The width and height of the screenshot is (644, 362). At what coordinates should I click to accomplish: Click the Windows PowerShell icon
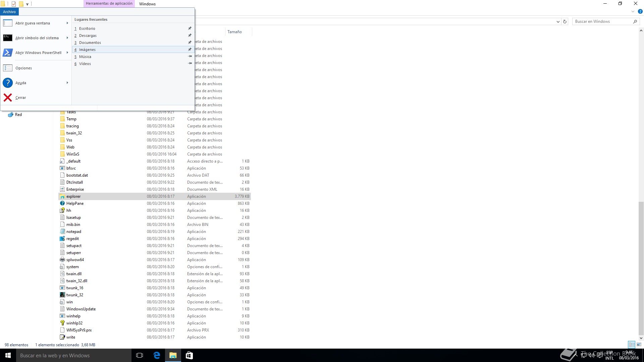pos(8,53)
